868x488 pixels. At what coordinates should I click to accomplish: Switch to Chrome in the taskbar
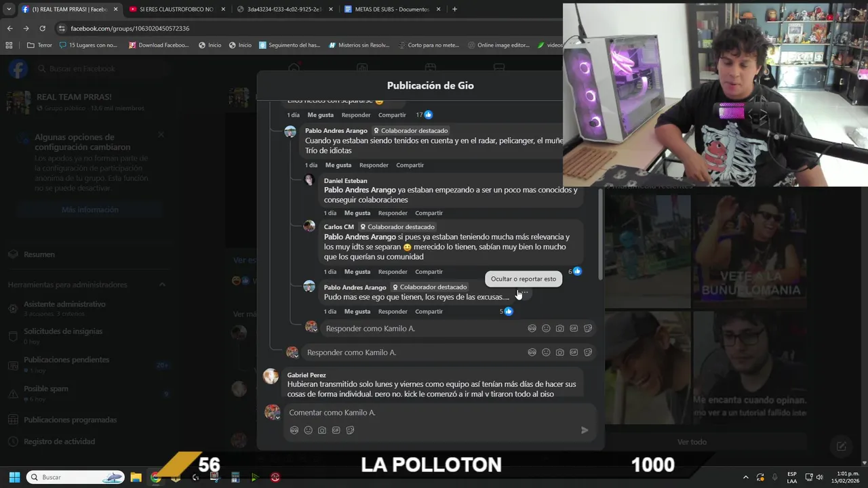pos(155,477)
